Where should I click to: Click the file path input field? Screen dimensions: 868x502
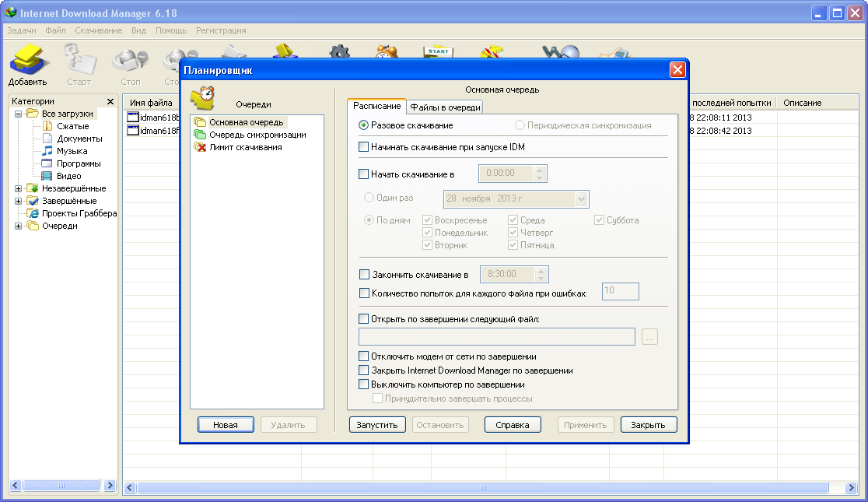(496, 336)
